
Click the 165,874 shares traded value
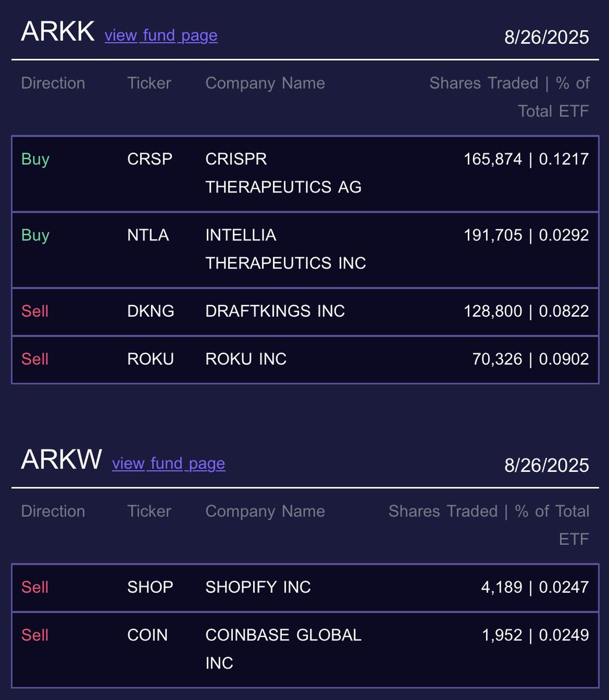point(492,159)
